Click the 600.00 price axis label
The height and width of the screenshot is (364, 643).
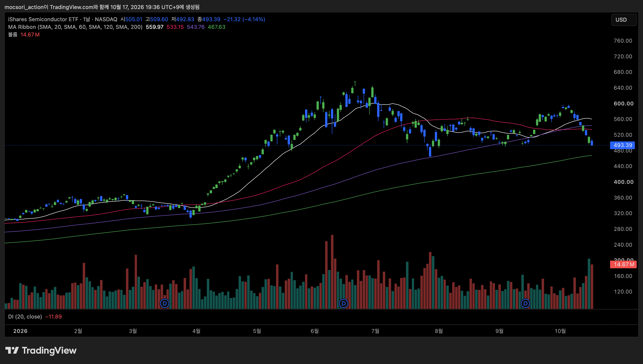pos(623,103)
